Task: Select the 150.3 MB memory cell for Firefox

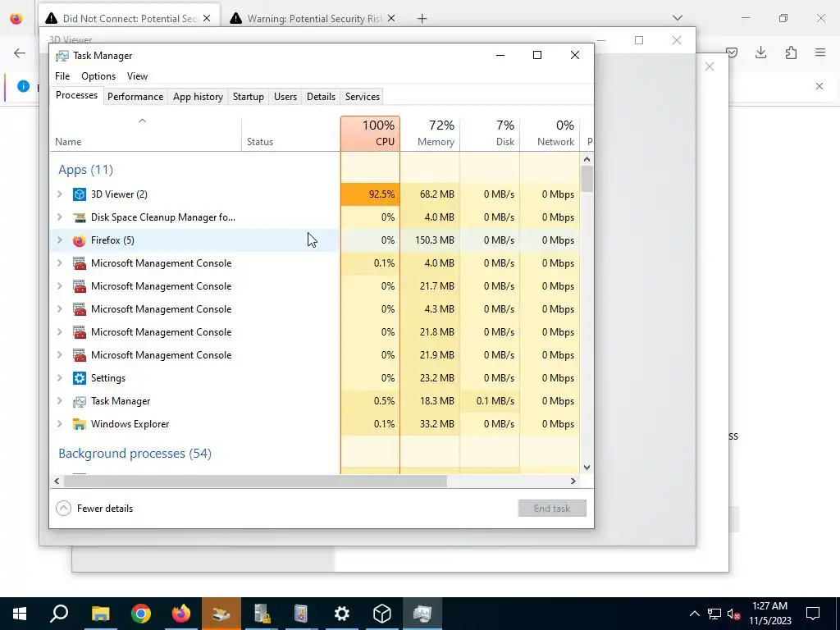Action: click(430, 240)
